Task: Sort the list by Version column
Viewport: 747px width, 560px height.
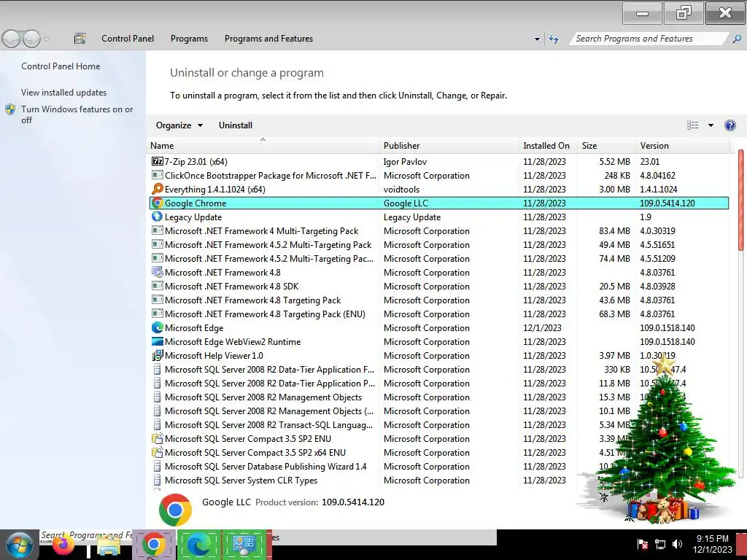Action: 682,146
